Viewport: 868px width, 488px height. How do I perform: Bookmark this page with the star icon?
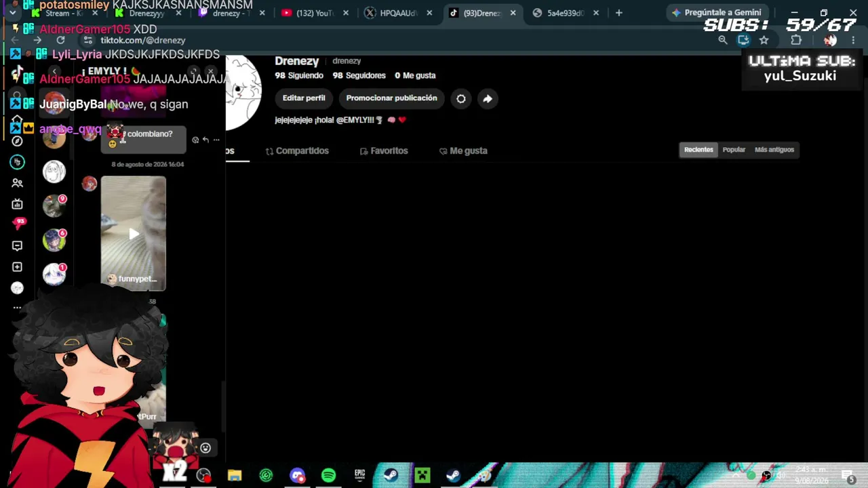764,41
